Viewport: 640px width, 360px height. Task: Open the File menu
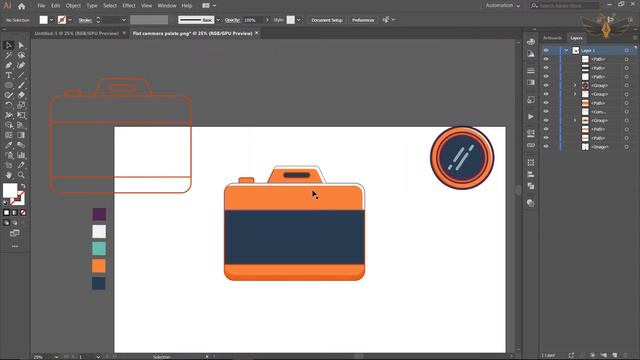[41, 6]
